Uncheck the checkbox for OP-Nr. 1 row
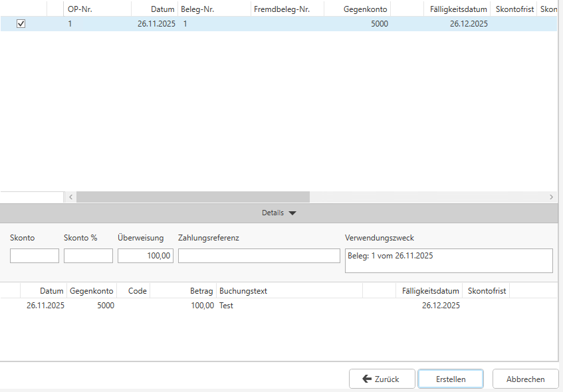The width and height of the screenshot is (563, 392). pos(21,24)
